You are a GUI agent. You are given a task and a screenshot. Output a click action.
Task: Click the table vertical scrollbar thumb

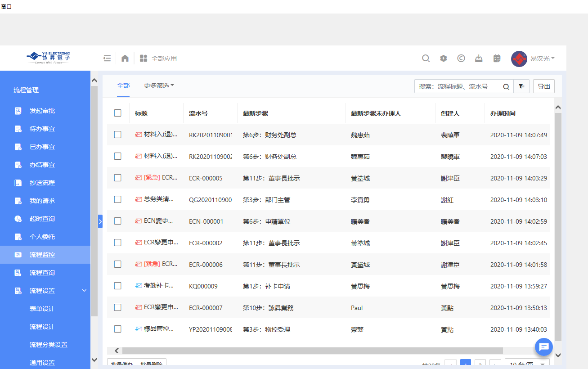558,227
